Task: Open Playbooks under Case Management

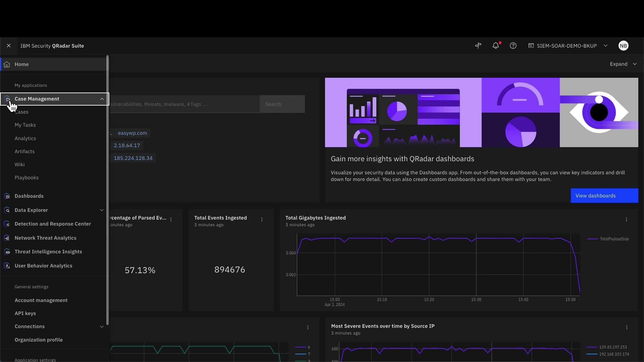Action: click(x=26, y=178)
